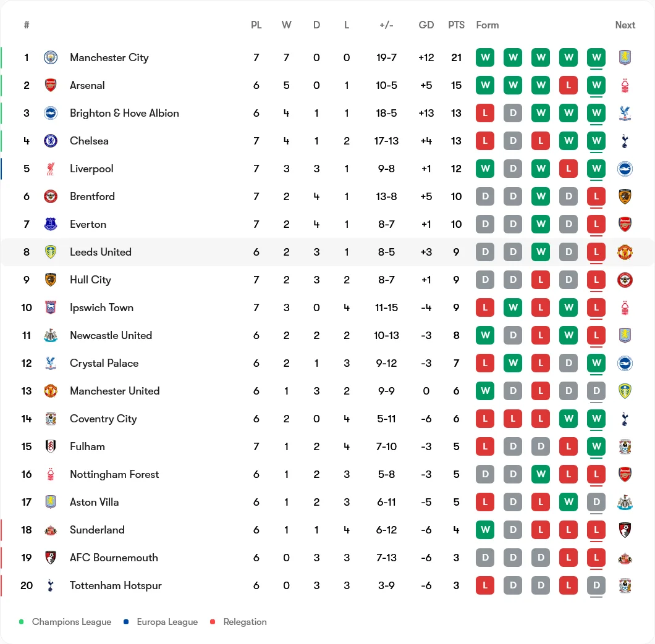Click the Arsenal crest in row two
The width and height of the screenshot is (655, 644).
point(51,85)
